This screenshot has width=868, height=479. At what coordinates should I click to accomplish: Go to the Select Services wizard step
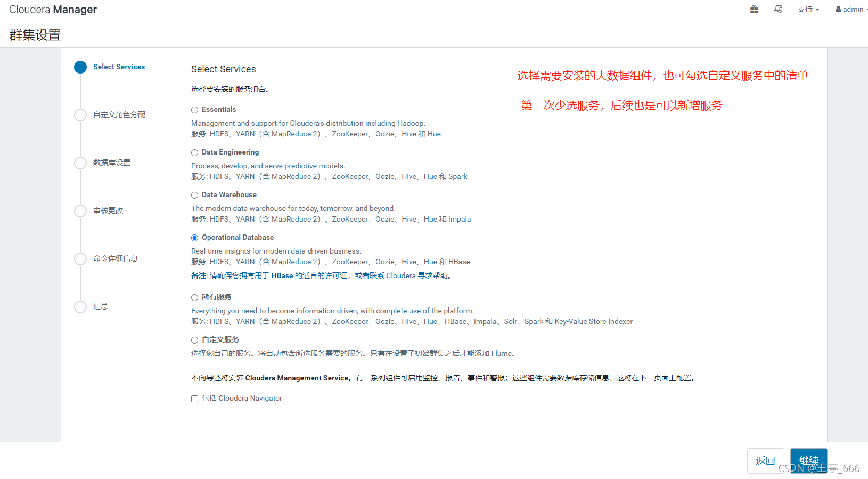pos(119,67)
